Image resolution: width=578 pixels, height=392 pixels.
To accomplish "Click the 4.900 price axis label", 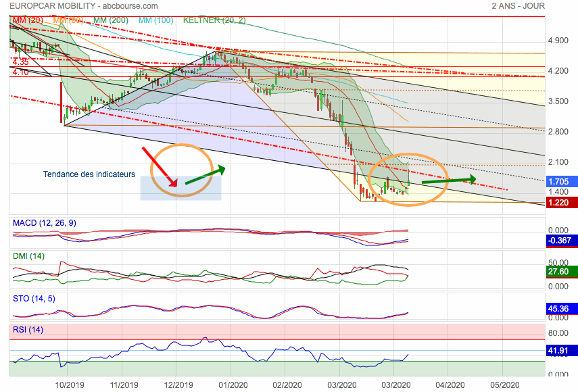I will (x=558, y=41).
